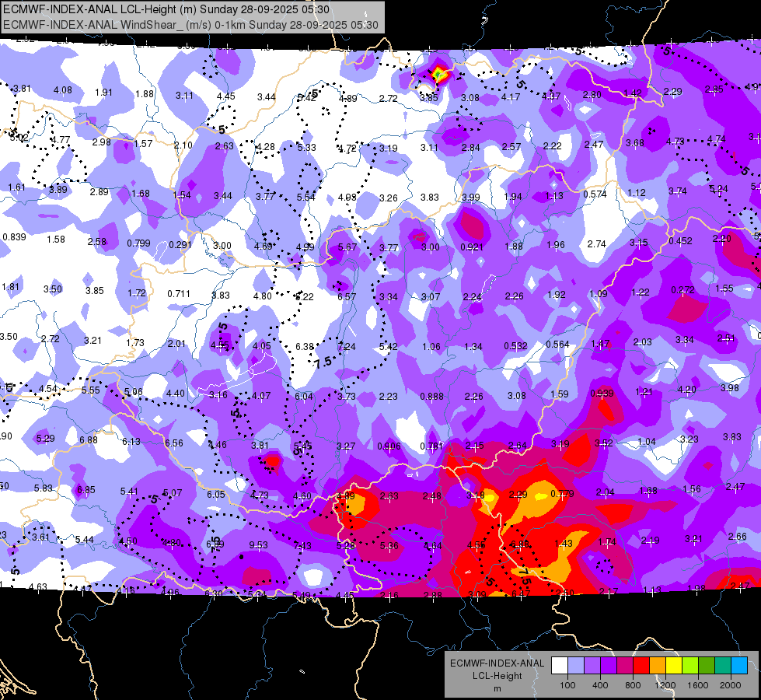Screen dimensions: 761x700
Task: Click the wind shear value 6.04
Action: pyautogui.click(x=304, y=397)
